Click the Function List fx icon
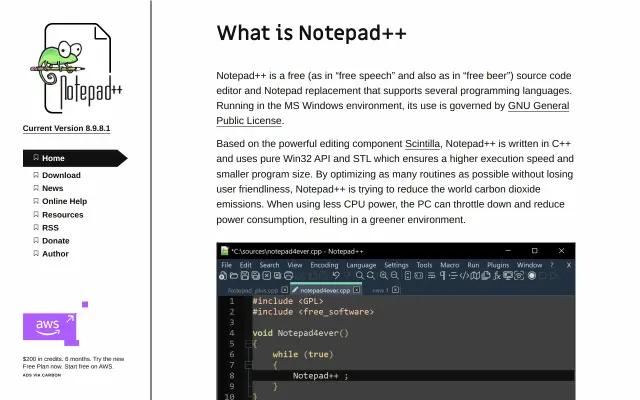640x400 pixels. [x=497, y=276]
